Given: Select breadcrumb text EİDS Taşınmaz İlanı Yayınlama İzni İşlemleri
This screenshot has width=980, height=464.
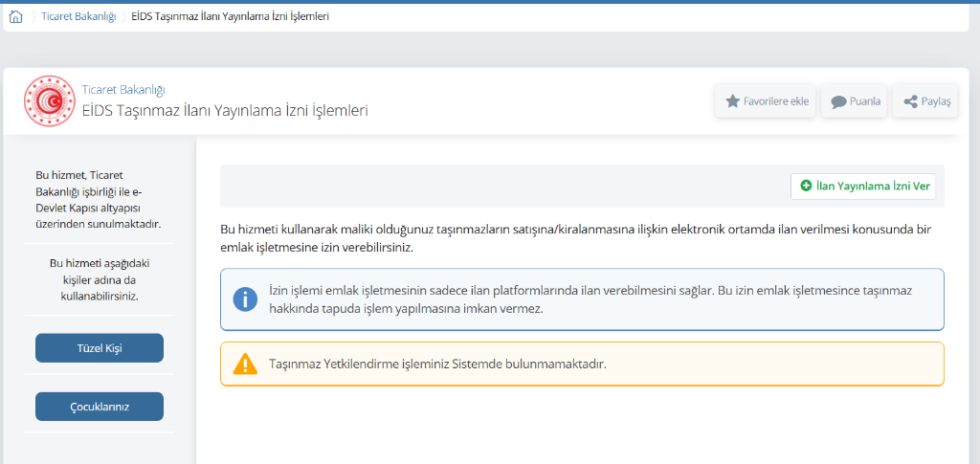Looking at the screenshot, I should (230, 17).
